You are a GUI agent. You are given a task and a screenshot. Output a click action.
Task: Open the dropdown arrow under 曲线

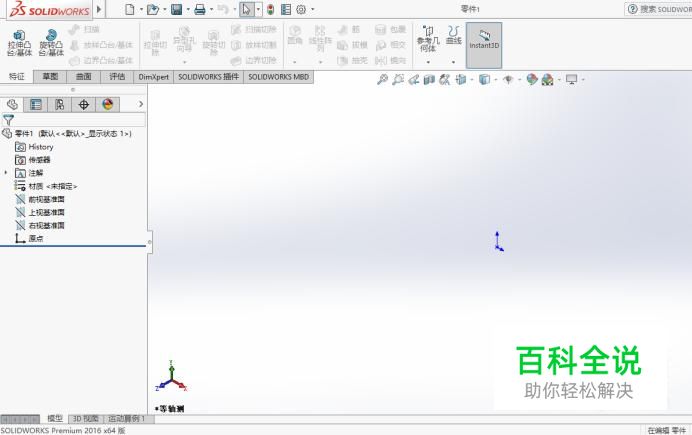453,62
